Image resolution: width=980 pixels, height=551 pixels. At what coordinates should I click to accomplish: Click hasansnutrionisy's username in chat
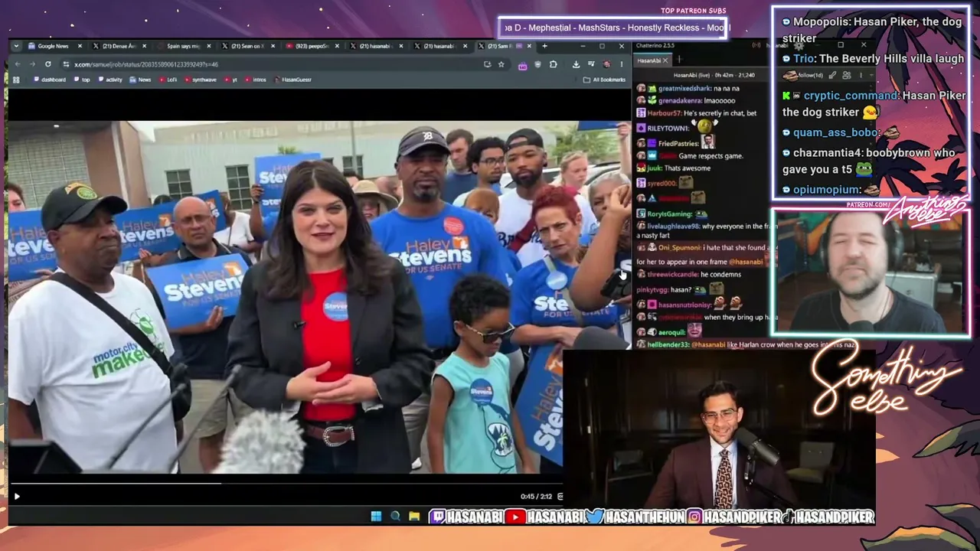click(x=684, y=305)
